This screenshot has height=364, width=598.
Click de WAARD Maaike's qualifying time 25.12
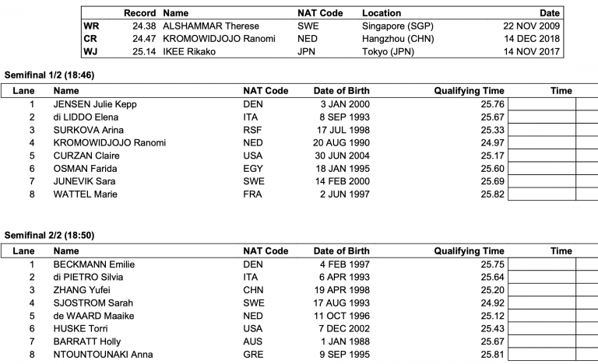[492, 316]
